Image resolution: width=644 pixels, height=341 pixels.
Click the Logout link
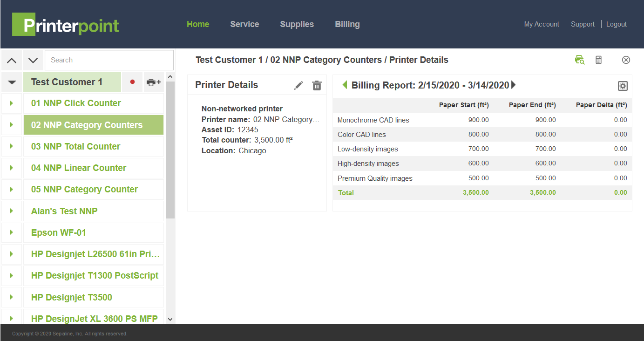(616, 24)
